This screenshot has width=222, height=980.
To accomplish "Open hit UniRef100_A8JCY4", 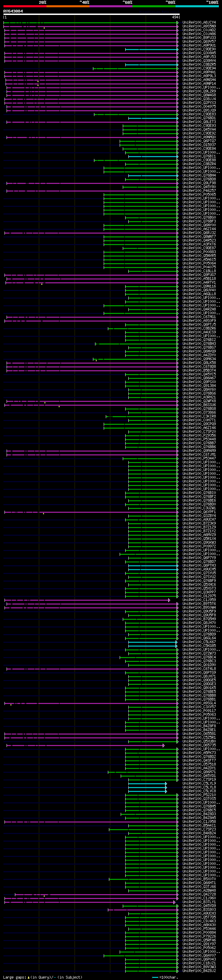I will 199,23.
